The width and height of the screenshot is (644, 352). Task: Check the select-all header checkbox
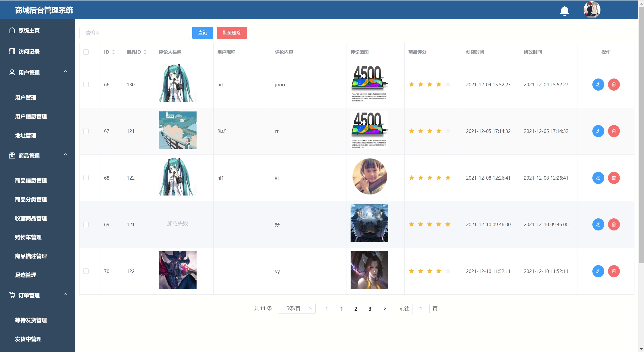point(86,52)
